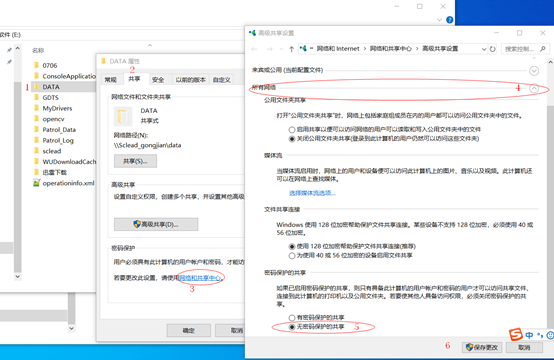Expand the Explorer ribbon chevron
Image resolution: width=554 pixels, height=360 pixels.
pos(439,20)
